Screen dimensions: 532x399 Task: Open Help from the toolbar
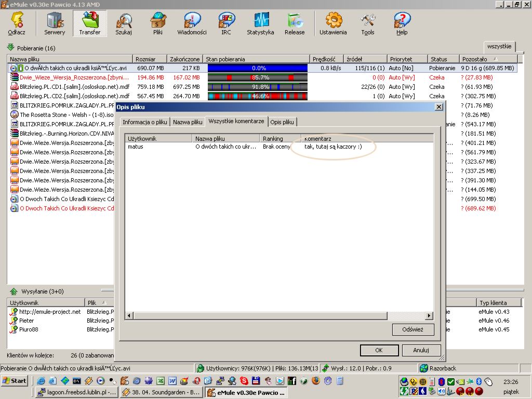(x=402, y=23)
